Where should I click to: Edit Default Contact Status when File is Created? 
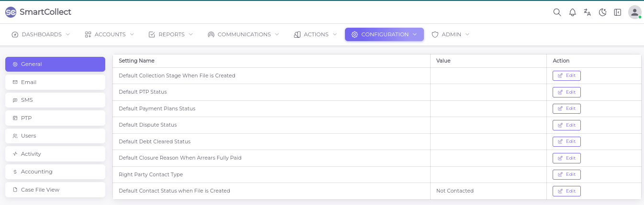566,191
